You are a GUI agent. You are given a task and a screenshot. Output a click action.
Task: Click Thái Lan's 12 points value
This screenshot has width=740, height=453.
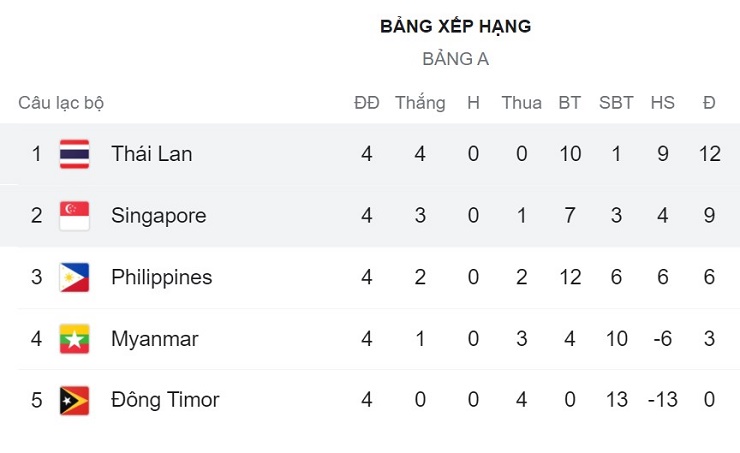(x=709, y=154)
